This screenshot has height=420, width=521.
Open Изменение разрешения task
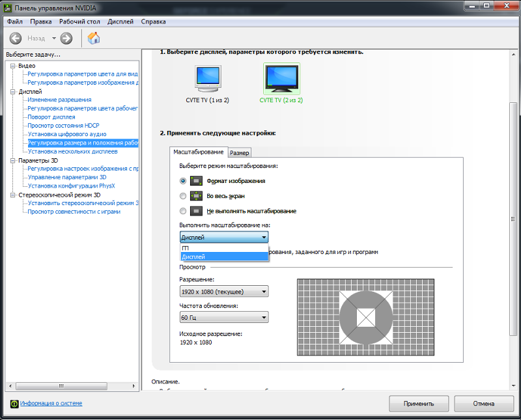[59, 100]
